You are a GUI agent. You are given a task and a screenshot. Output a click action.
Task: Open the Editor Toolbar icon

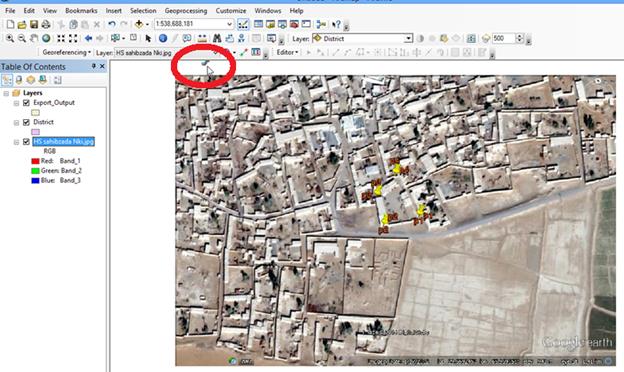243,25
